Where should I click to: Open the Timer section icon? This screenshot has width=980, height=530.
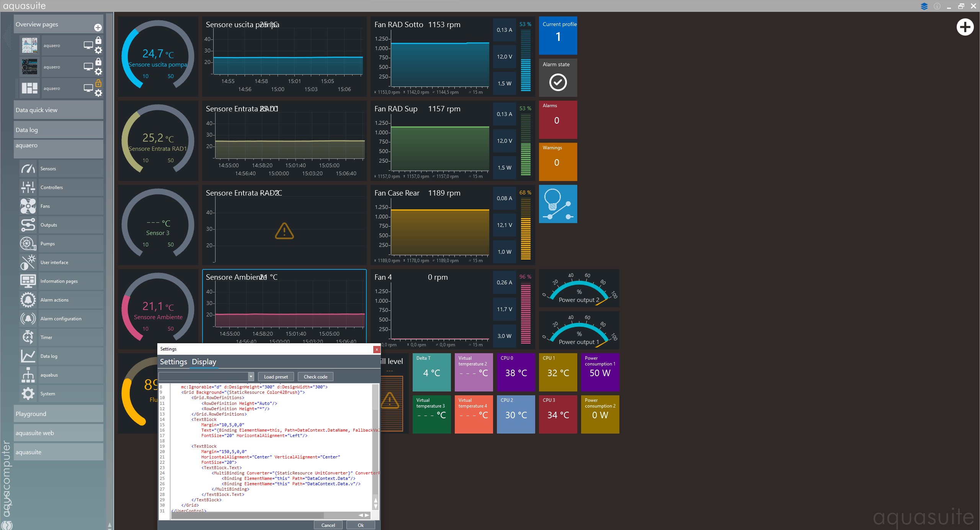[28, 338]
